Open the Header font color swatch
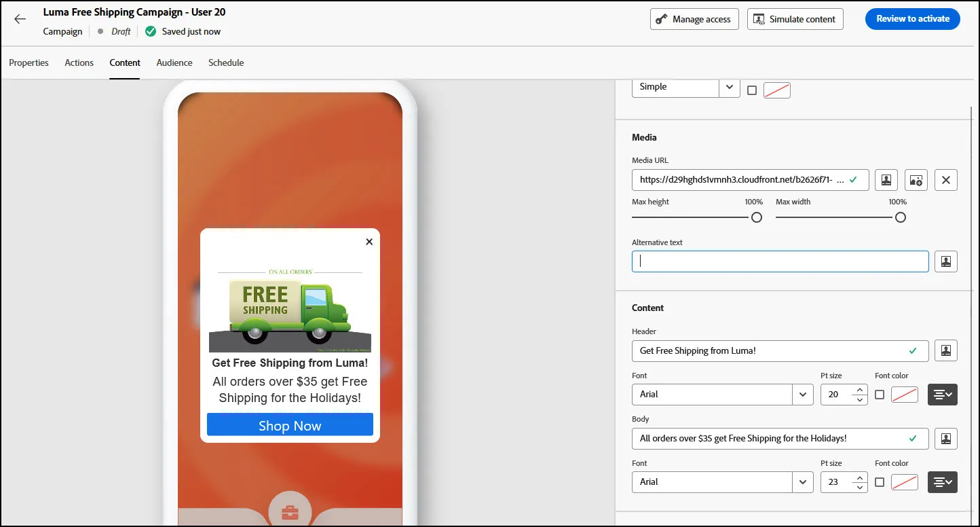 [905, 395]
